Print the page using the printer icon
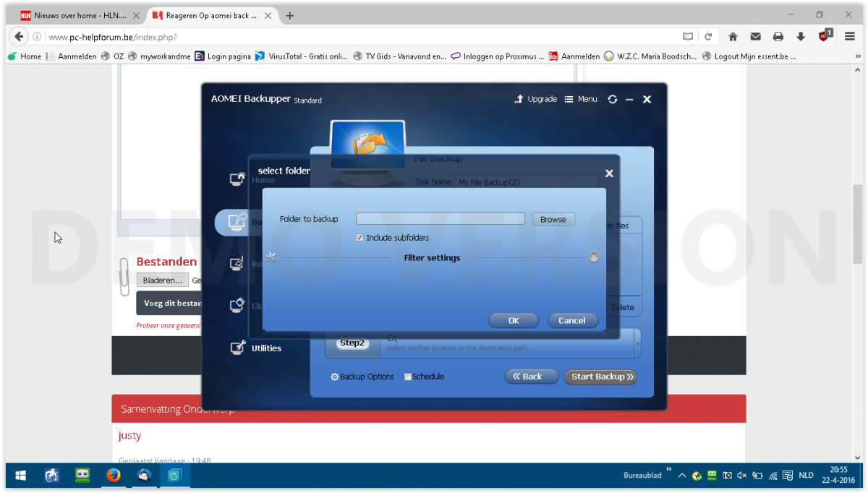 click(x=778, y=37)
